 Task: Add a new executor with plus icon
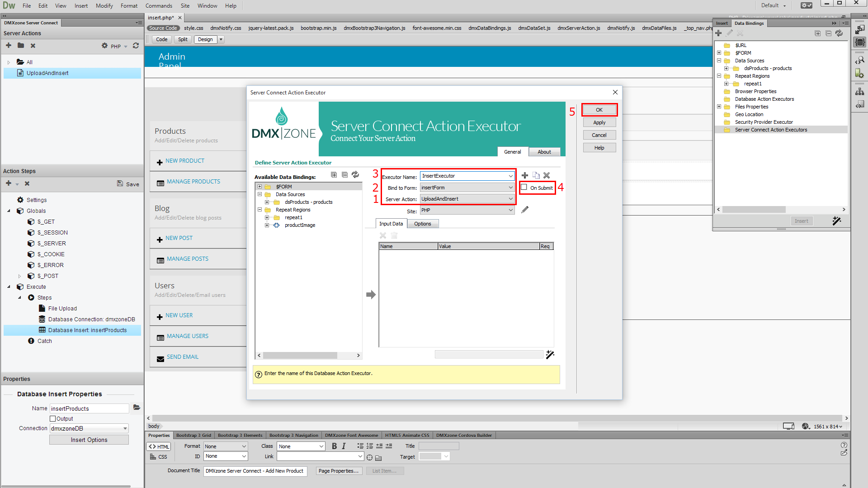coord(525,175)
